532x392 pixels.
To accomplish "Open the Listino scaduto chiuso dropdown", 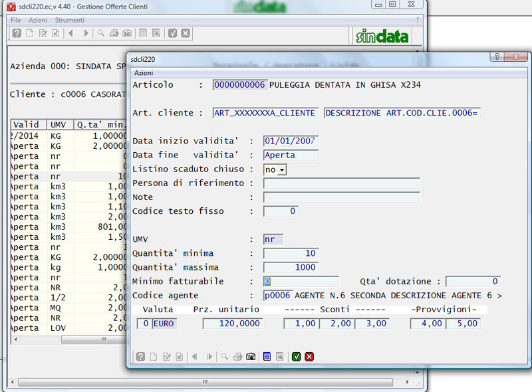I will pyautogui.click(x=282, y=169).
